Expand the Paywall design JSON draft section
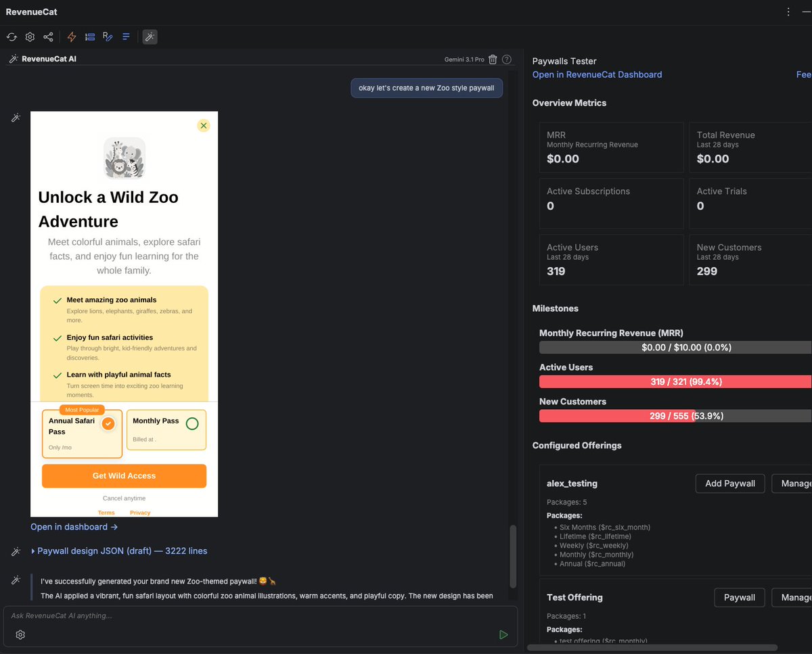Image resolution: width=812 pixels, height=654 pixels. (120, 551)
